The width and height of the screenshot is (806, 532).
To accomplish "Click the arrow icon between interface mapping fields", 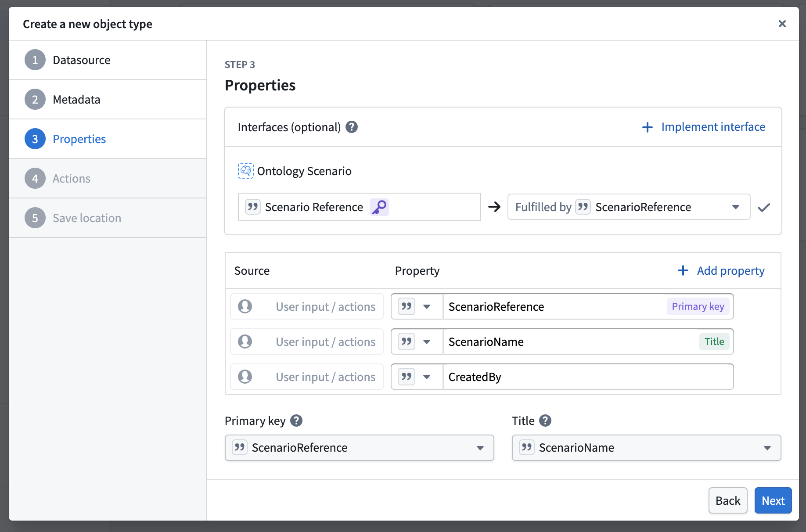I will tap(494, 207).
